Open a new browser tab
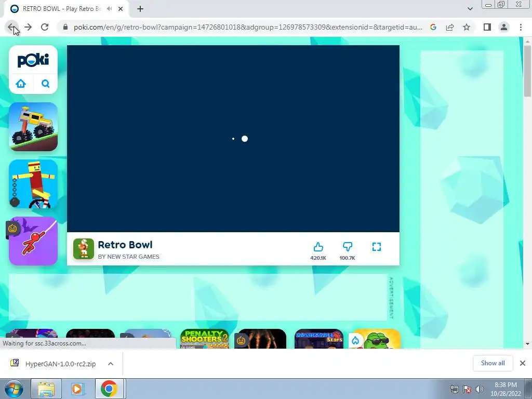Viewport: 532px width, 399px height. click(140, 9)
